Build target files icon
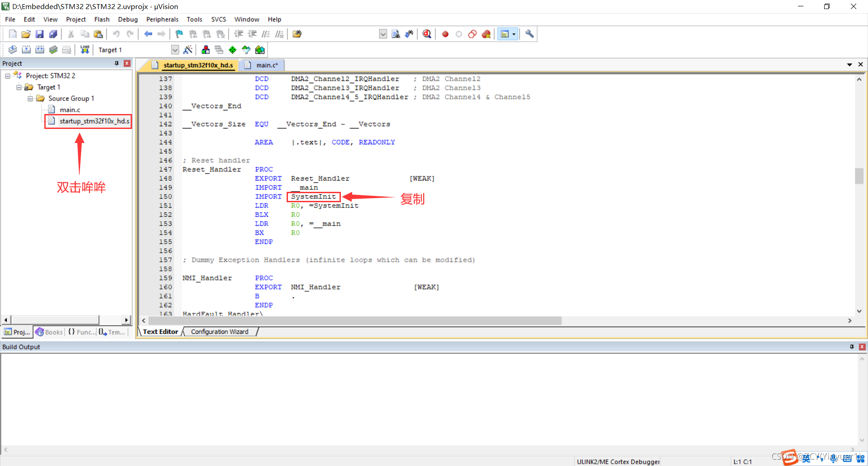 tap(26, 50)
